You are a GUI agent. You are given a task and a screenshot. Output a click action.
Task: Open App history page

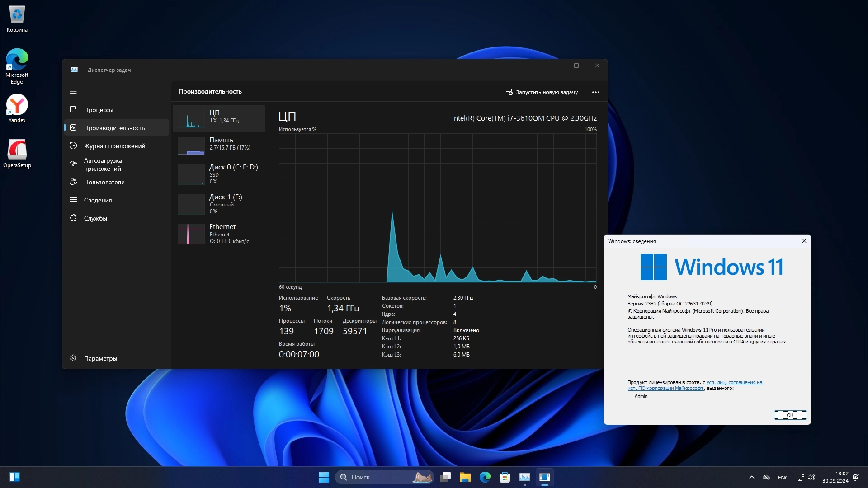(114, 146)
